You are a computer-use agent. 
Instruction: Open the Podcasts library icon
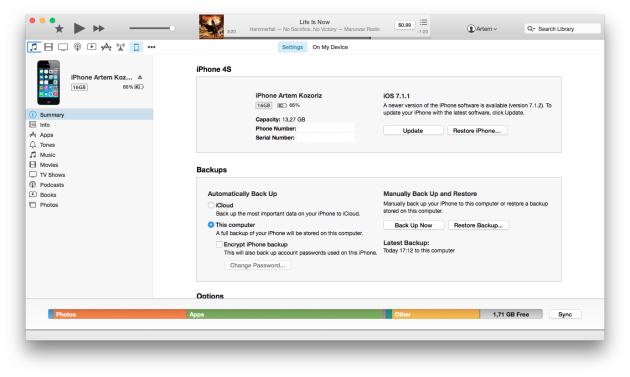(78, 47)
